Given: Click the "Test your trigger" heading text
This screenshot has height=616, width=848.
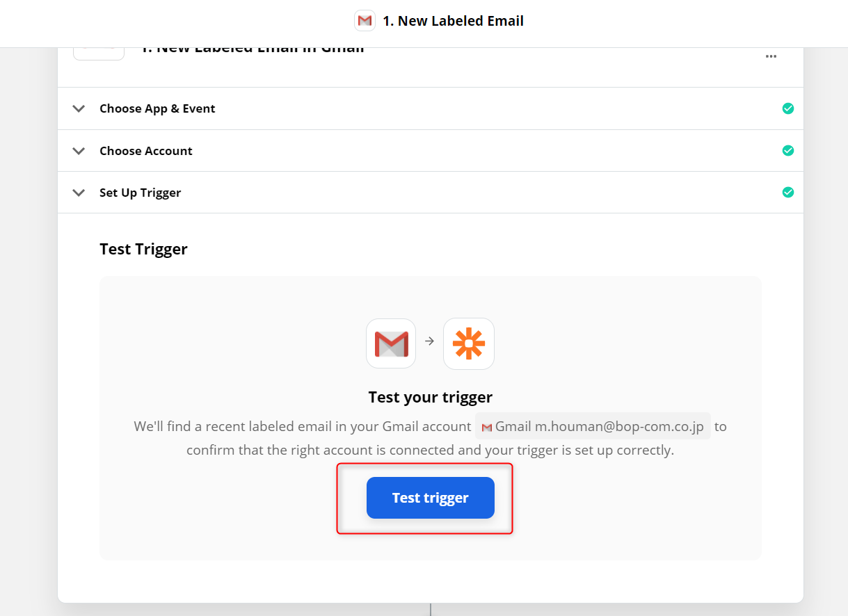Looking at the screenshot, I should (x=430, y=397).
